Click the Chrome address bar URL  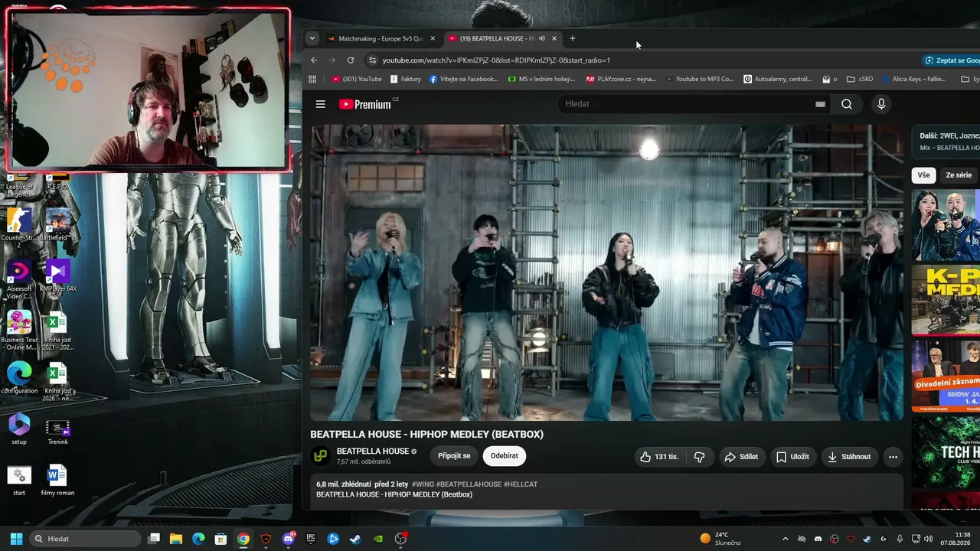[496, 60]
